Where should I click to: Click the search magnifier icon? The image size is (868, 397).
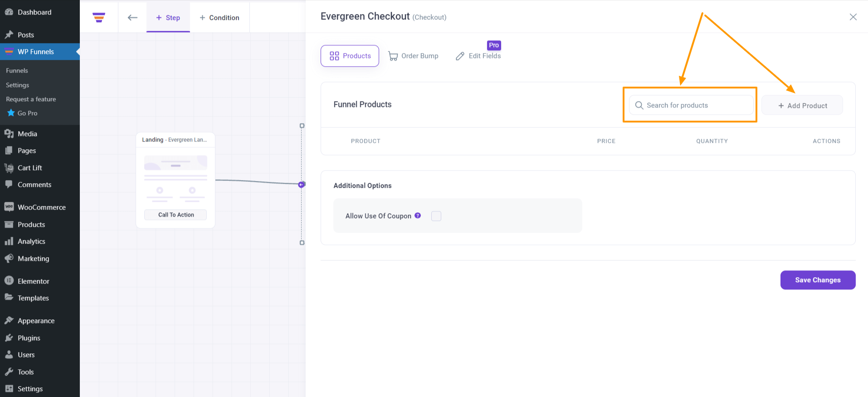pos(639,105)
